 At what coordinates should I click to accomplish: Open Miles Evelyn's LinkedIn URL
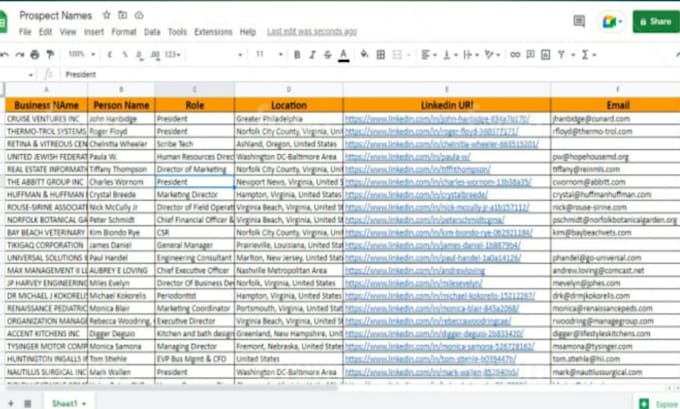tap(414, 283)
